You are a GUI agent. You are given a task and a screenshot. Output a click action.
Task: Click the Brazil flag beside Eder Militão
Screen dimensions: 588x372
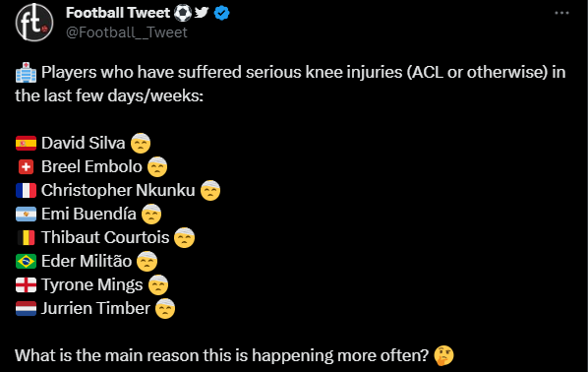pyautogui.click(x=26, y=261)
